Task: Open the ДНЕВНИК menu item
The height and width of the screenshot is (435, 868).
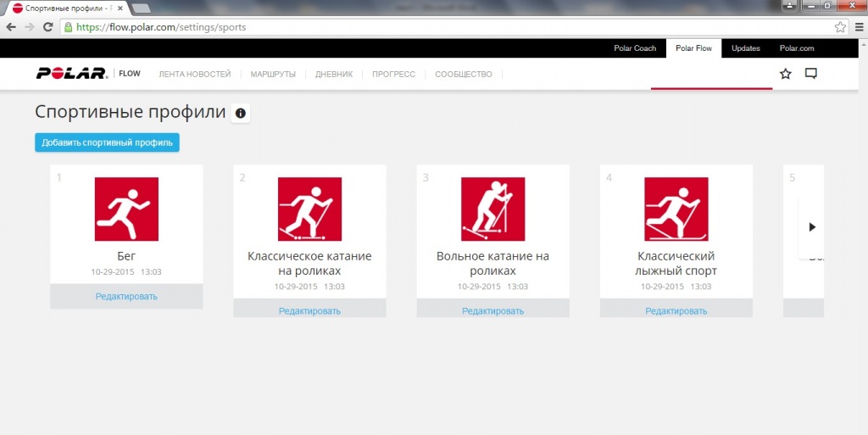Action: click(334, 74)
